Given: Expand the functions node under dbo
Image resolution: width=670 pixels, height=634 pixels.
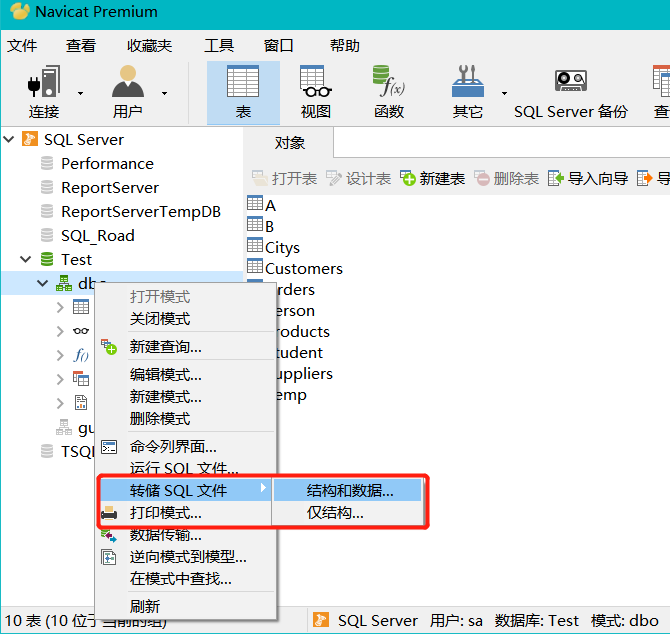Looking at the screenshot, I should click(60, 355).
